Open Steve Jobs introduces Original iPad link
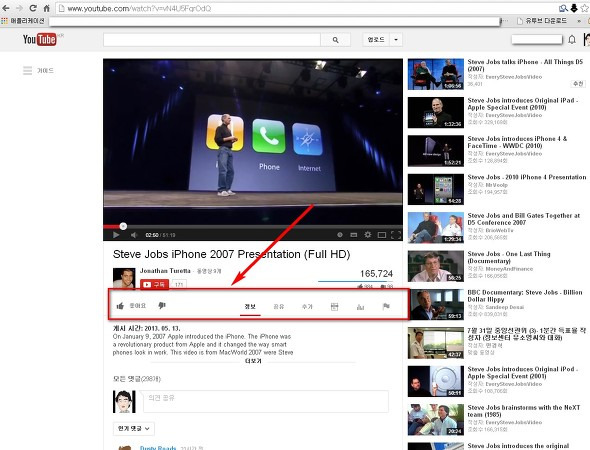Image resolution: width=590 pixels, height=450 pixels. point(523,104)
